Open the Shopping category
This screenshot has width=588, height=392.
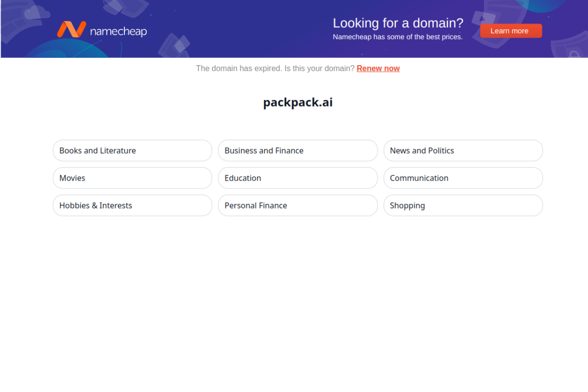[463, 205]
